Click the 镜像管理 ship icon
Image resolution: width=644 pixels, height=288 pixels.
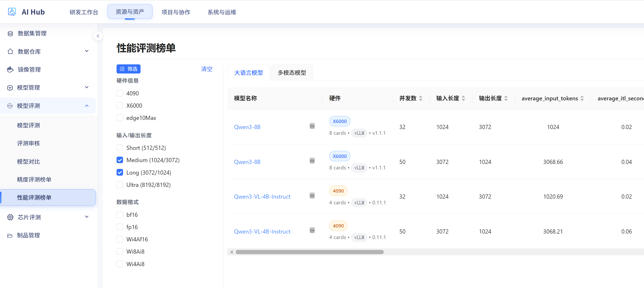click(x=10, y=70)
